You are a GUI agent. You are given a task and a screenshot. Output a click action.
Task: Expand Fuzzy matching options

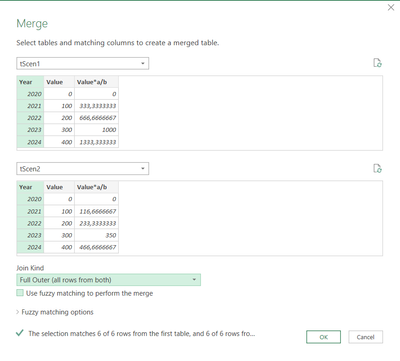click(x=55, y=312)
